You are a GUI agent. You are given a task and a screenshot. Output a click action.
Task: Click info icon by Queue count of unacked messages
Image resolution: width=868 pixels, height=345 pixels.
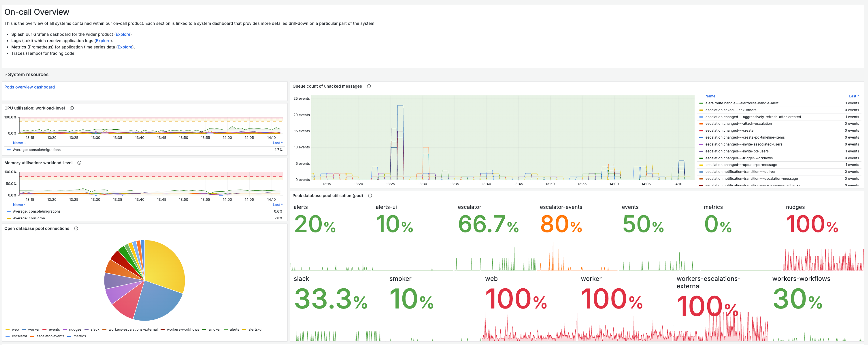[369, 86]
